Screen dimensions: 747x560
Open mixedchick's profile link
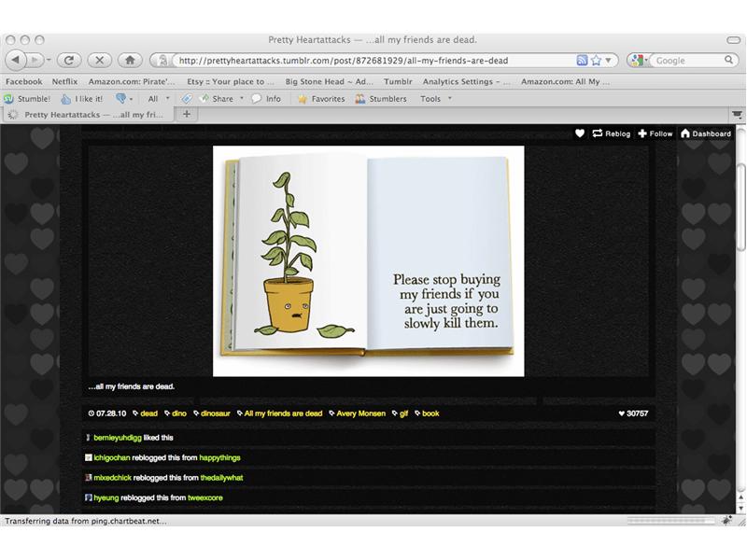click(x=112, y=478)
